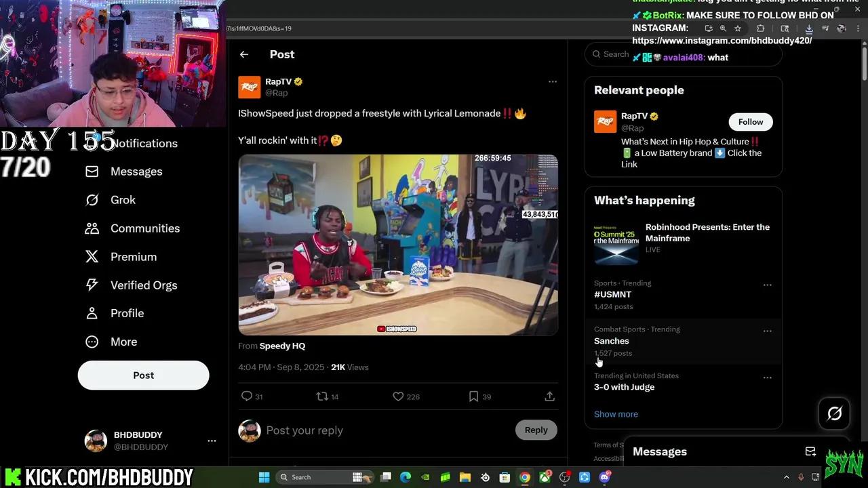
Task: Open Chrome three-dot menu
Action: (x=858, y=28)
